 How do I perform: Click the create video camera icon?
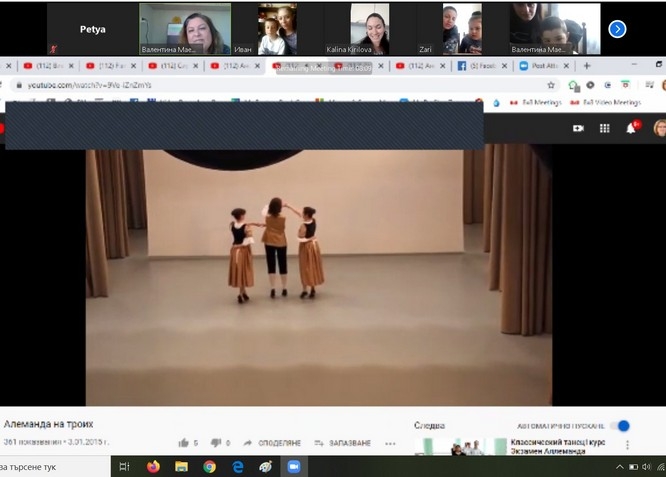tap(577, 128)
